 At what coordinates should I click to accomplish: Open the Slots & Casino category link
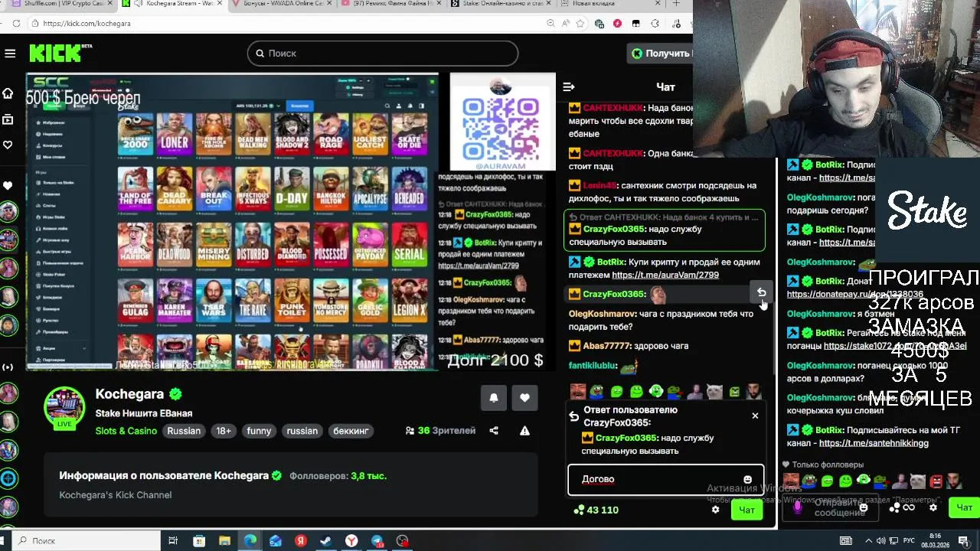126,431
